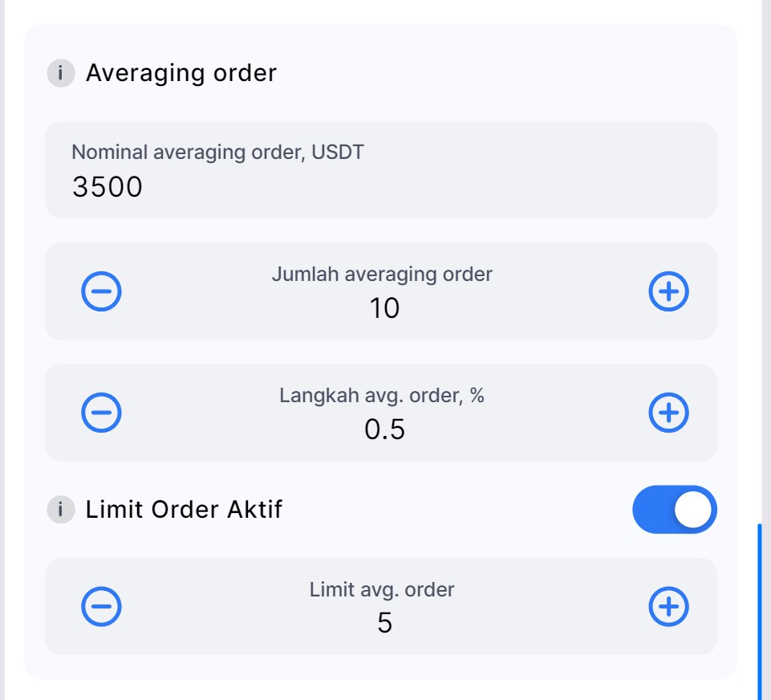Image resolution: width=771 pixels, height=700 pixels.
Task: Disable the Limit Order Aktif switch
Action: coord(674,510)
